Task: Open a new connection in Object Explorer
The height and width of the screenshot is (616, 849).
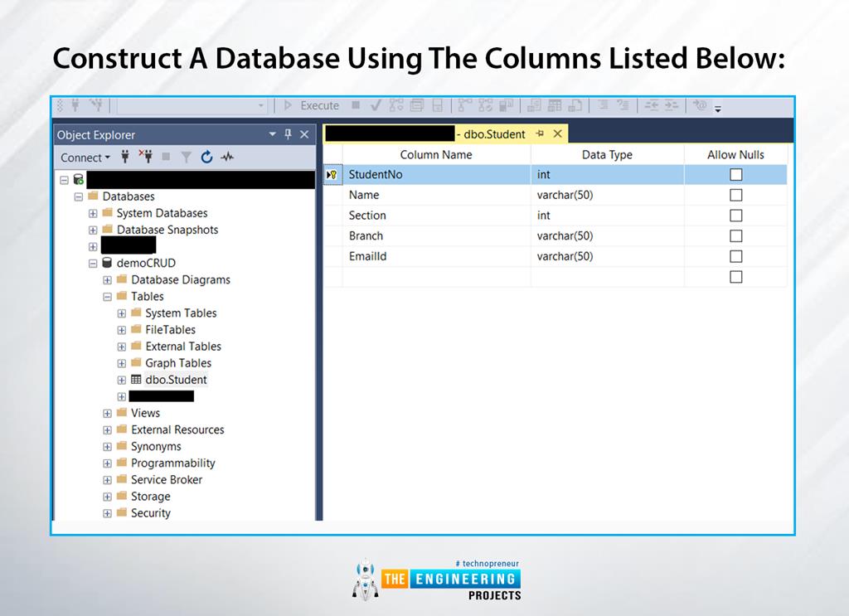Action: pyautogui.click(x=125, y=158)
